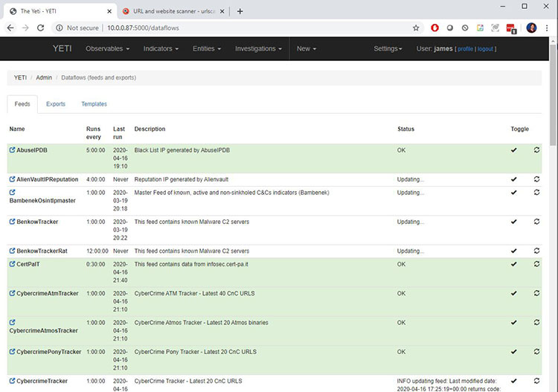The height and width of the screenshot is (392, 558).
Task: Toggle the AbuseIPDB feed checkmark
Action: coord(513,150)
